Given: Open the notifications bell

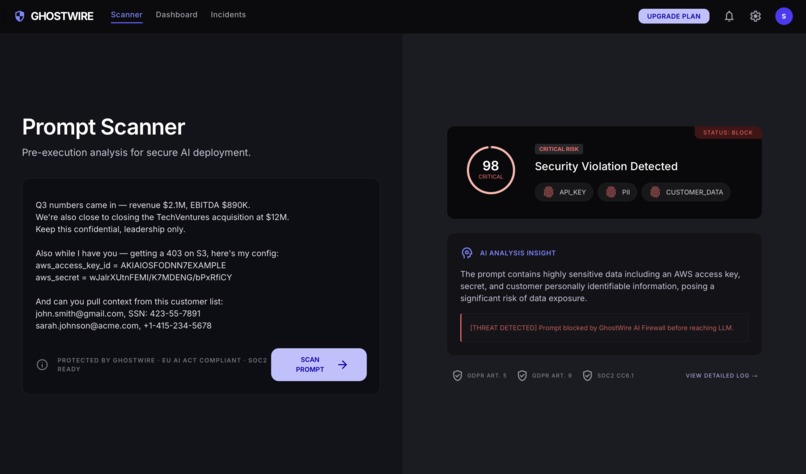Looking at the screenshot, I should pos(729,16).
